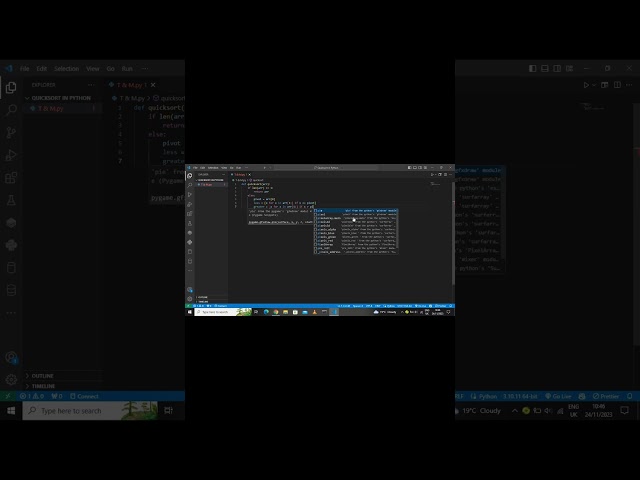Open Microsoft Edge from center window taskbar
This screenshot has height=480, width=640.
click(x=266, y=312)
